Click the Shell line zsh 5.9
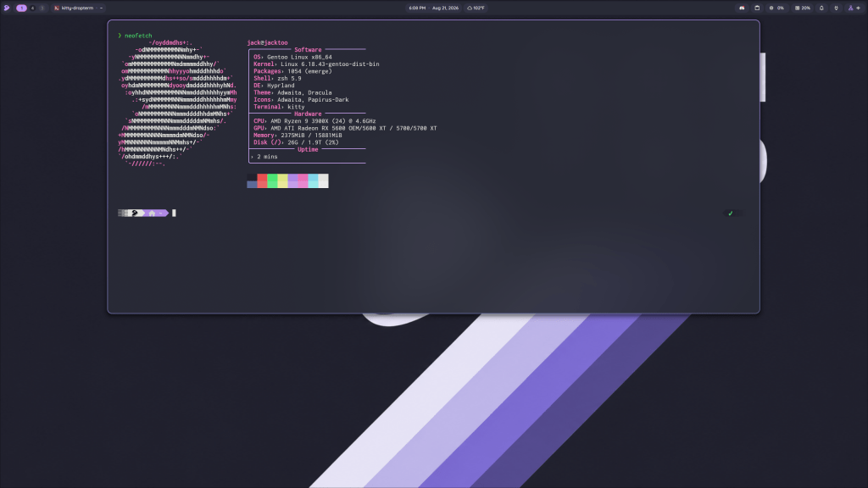 click(277, 79)
